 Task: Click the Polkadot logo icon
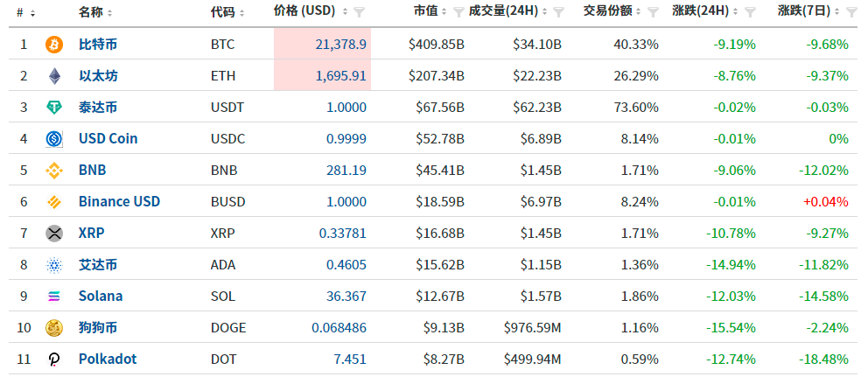(54, 360)
